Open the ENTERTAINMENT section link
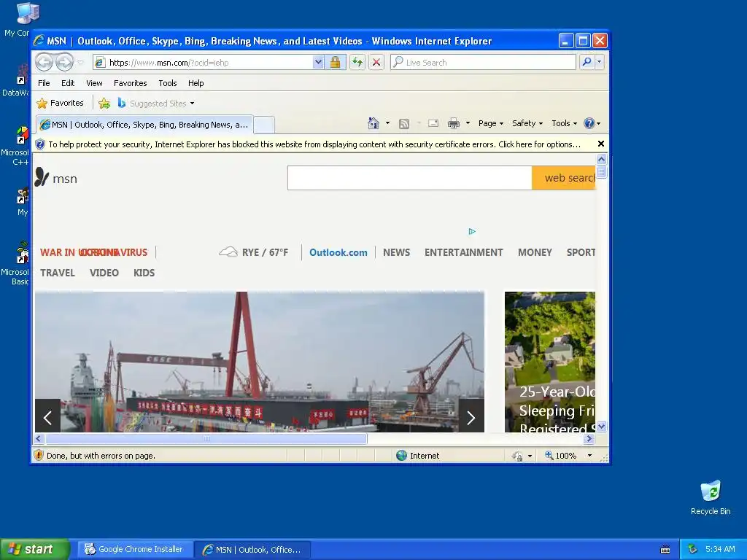747x560 pixels. 463,252
